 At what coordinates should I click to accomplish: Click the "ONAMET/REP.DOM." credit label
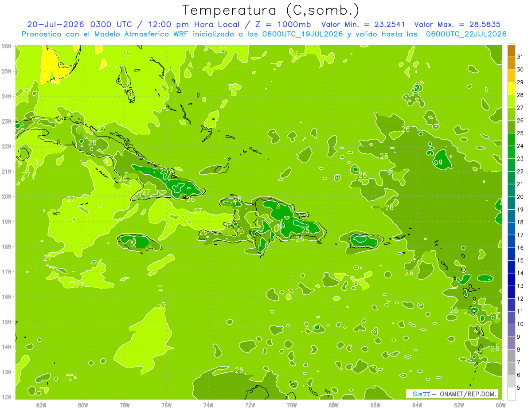(467, 394)
